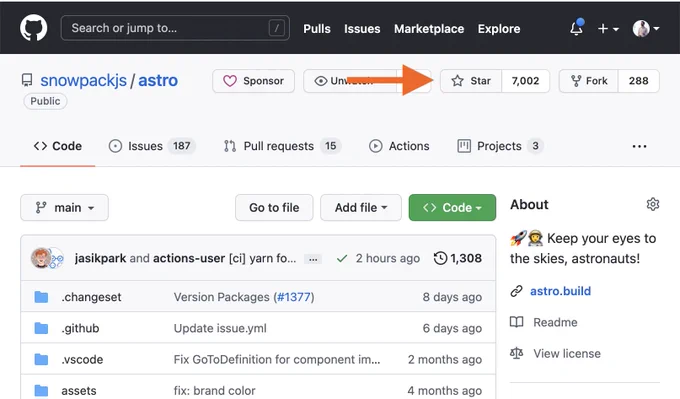The width and height of the screenshot is (680, 399).
Task: Edit repository About settings gear
Action: click(653, 204)
